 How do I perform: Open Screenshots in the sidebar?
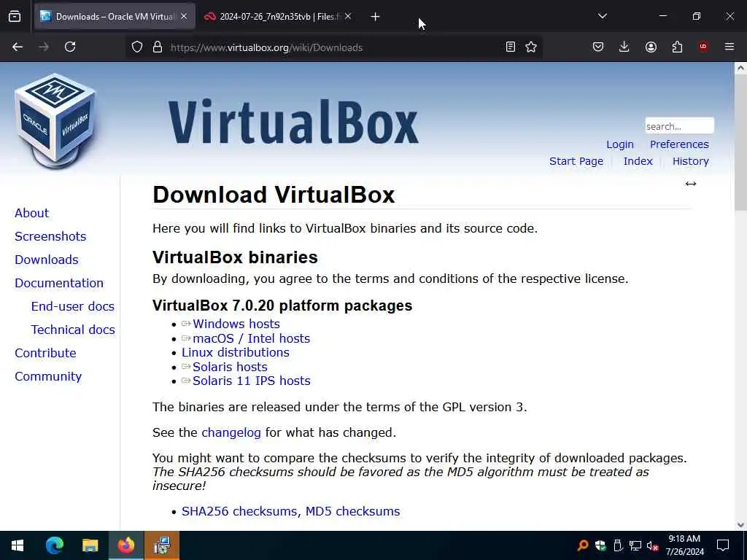click(50, 236)
